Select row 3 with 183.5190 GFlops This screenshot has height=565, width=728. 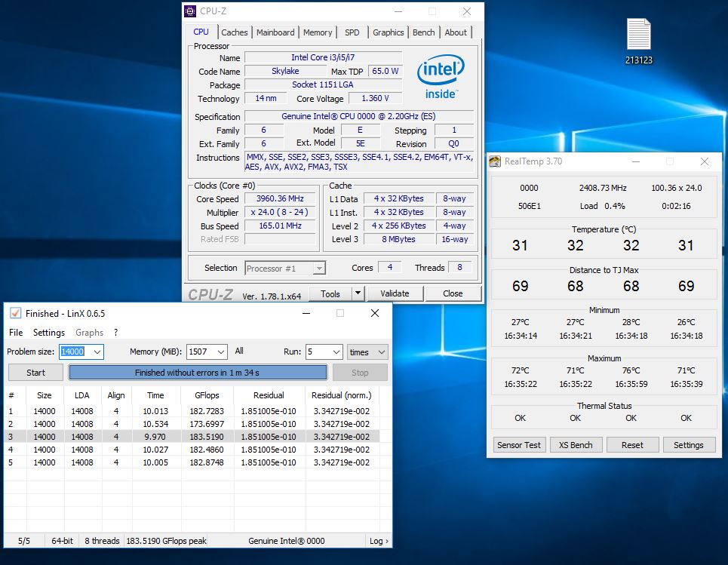pos(192,437)
